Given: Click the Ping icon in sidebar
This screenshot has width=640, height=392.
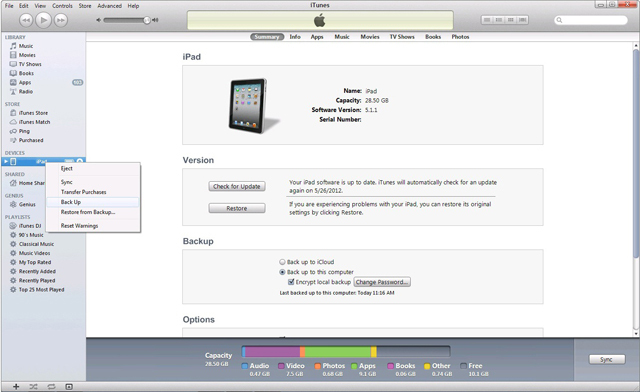Looking at the screenshot, I should click(13, 131).
